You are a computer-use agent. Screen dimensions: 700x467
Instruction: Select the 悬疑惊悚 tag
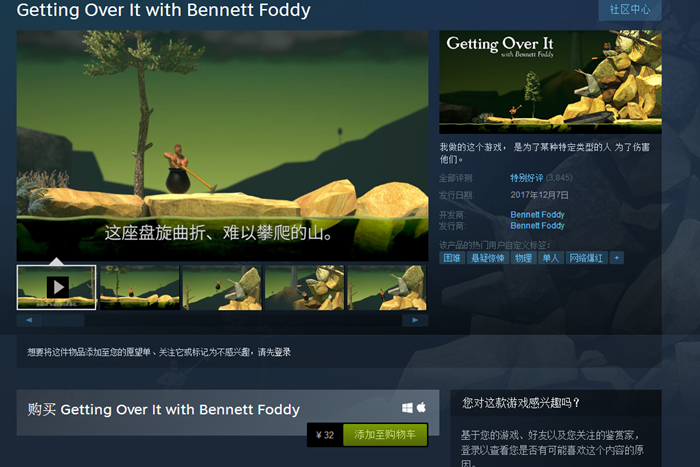pos(488,258)
